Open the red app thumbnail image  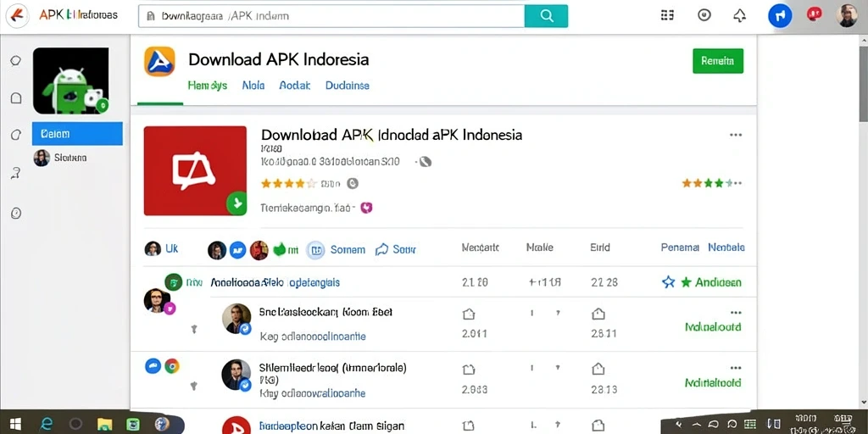[196, 170]
